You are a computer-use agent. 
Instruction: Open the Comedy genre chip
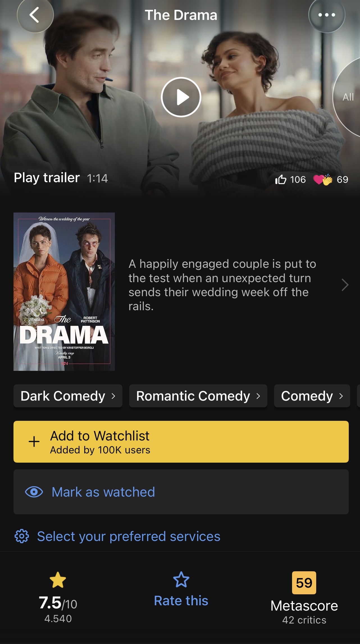[312, 396]
